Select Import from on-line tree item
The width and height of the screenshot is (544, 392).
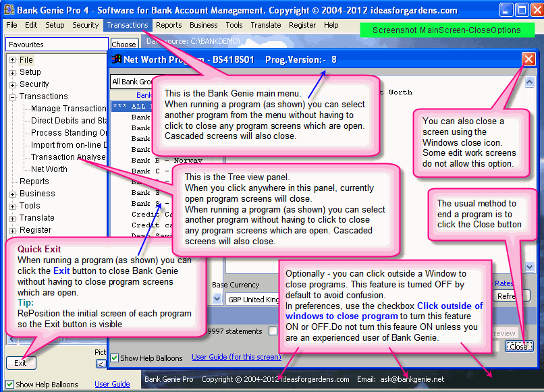pos(69,145)
